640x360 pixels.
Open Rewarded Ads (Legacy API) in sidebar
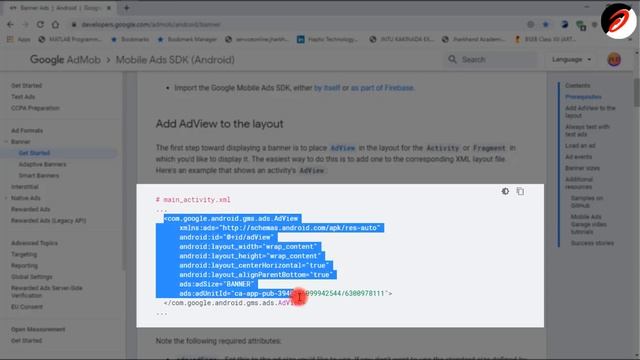pyautogui.click(x=49, y=220)
